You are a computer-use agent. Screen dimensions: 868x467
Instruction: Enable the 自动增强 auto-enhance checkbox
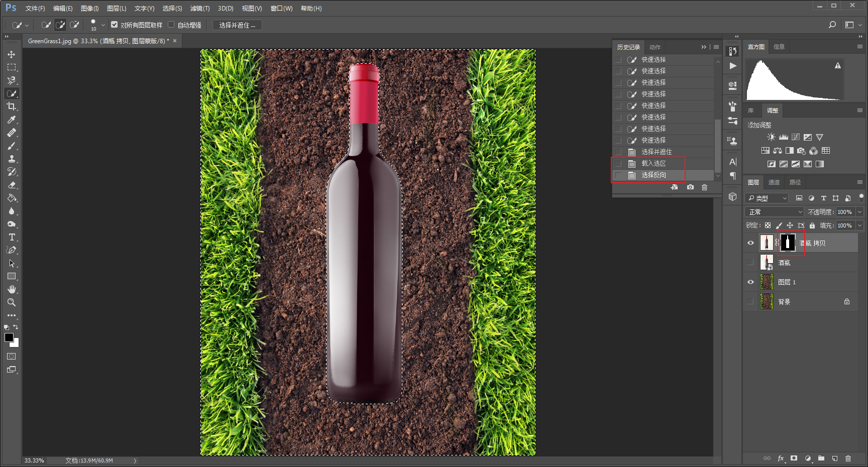171,25
